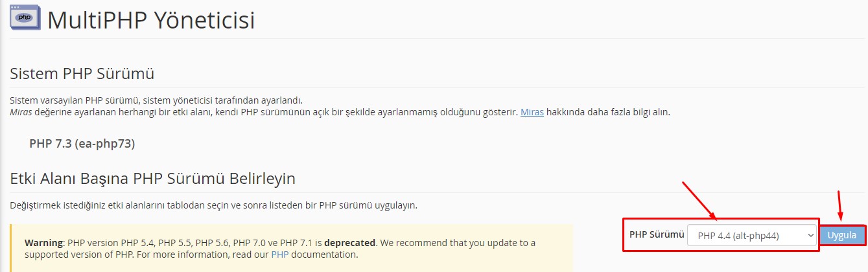Click the red arrow pointing to Uygula
This screenshot has width=868, height=272.
point(840,206)
